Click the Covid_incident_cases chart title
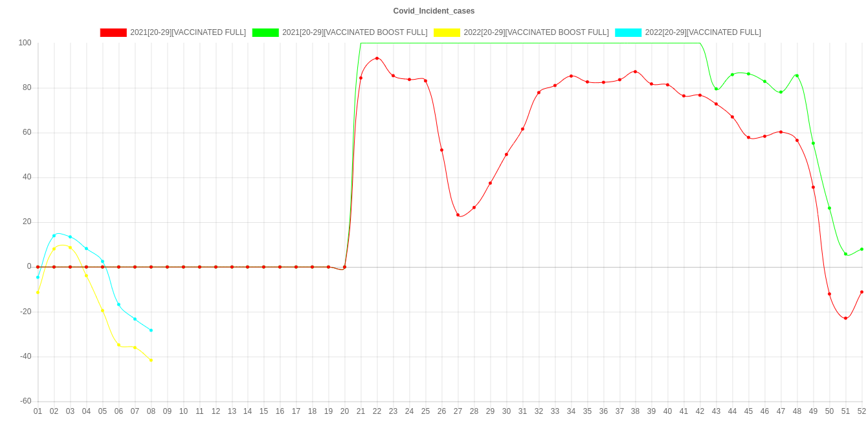 pyautogui.click(x=434, y=11)
